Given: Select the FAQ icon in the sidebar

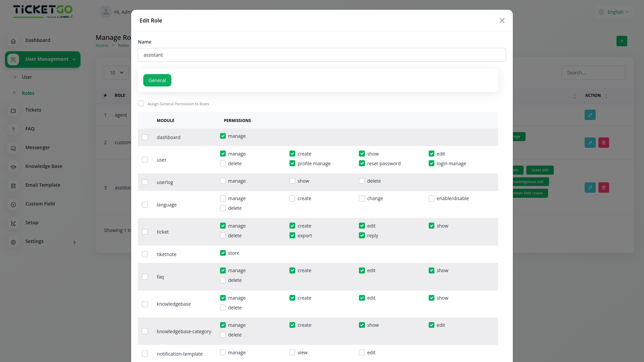Looking at the screenshot, I should pyautogui.click(x=13, y=130).
